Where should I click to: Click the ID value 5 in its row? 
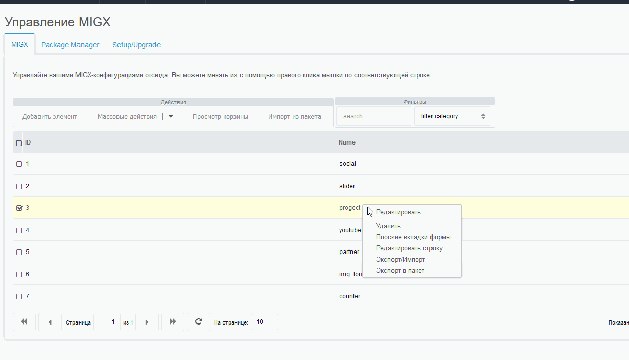coord(27,252)
